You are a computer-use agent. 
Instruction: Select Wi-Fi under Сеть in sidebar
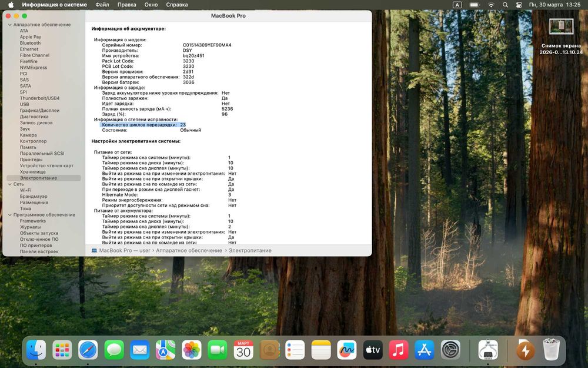point(25,190)
